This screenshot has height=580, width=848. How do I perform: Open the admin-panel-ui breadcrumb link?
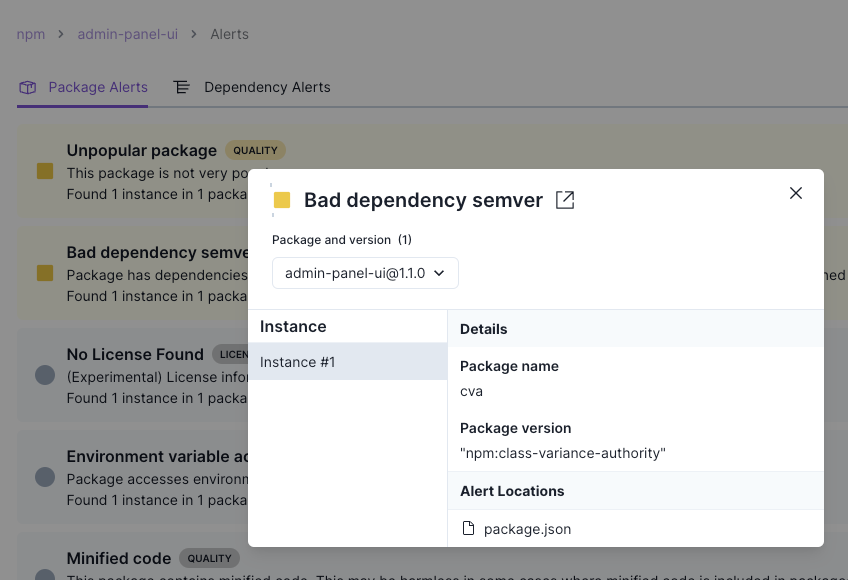[128, 34]
